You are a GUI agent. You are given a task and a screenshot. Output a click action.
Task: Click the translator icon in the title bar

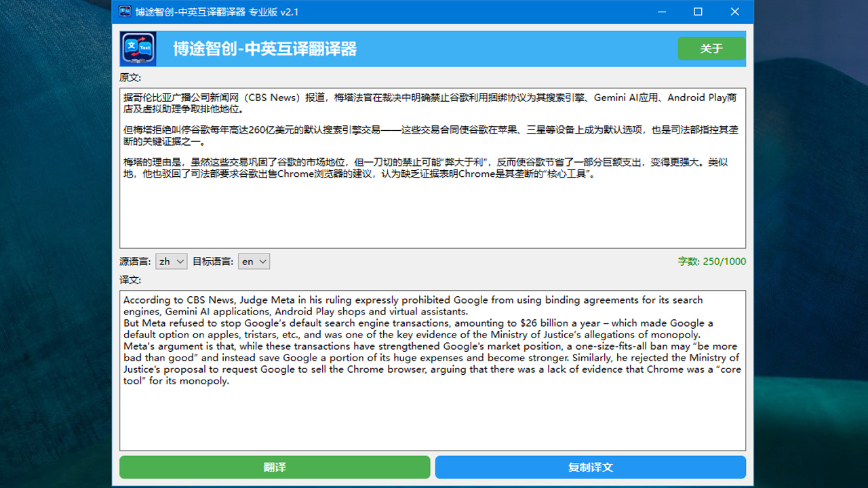click(123, 12)
